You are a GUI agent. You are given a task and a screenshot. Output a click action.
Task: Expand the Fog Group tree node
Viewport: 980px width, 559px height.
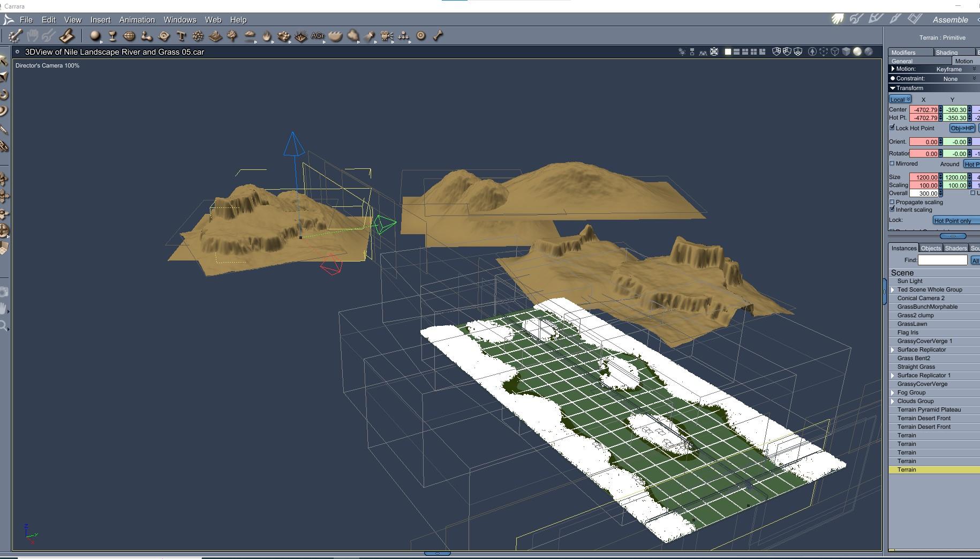[x=893, y=392]
